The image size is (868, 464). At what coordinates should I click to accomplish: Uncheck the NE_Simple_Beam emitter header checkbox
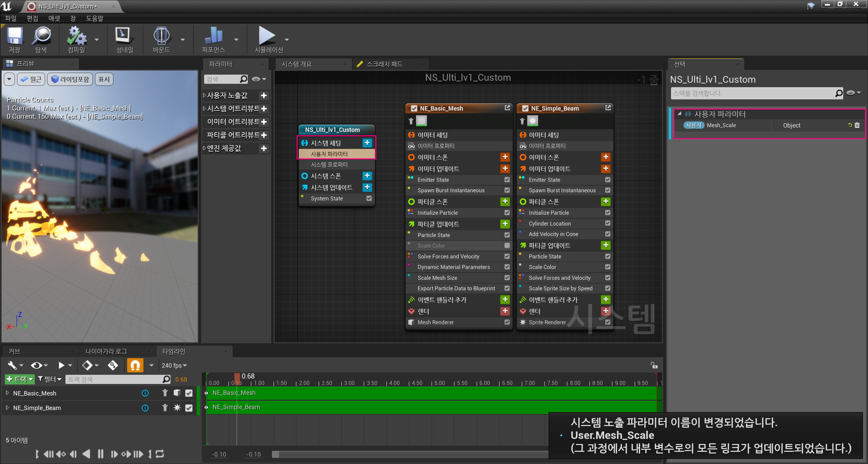(x=526, y=109)
